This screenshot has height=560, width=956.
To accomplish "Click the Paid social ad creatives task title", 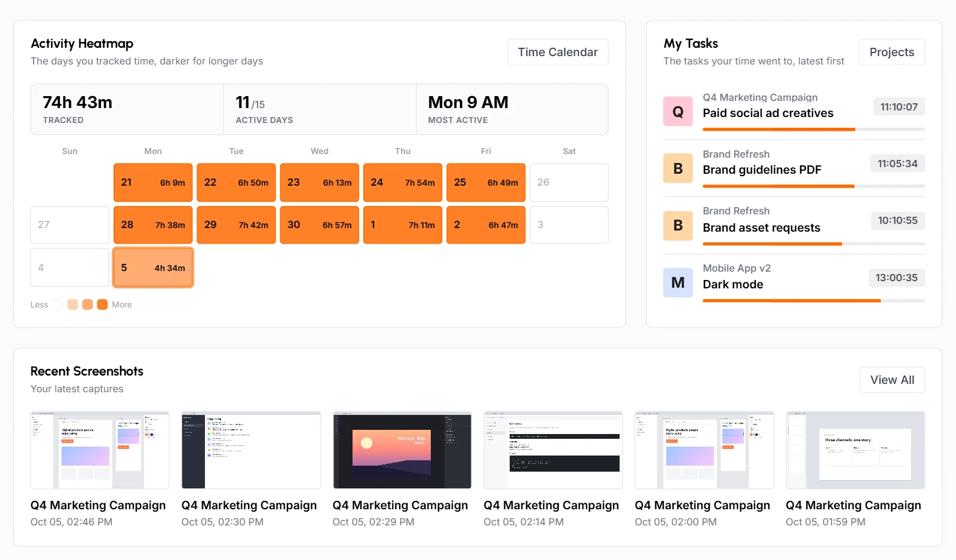I will click(768, 113).
